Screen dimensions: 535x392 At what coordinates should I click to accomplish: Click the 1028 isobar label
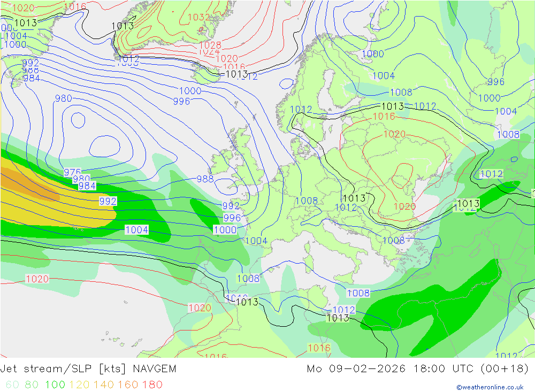click(x=210, y=45)
